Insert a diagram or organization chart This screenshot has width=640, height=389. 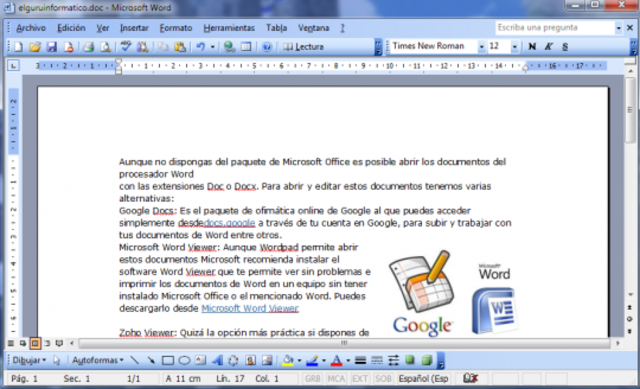[x=233, y=360]
